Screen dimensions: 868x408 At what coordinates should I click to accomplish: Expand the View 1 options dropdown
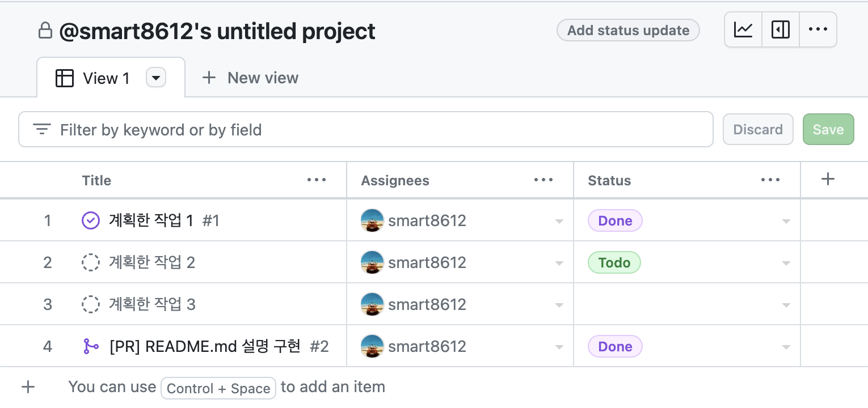pyautogui.click(x=156, y=78)
